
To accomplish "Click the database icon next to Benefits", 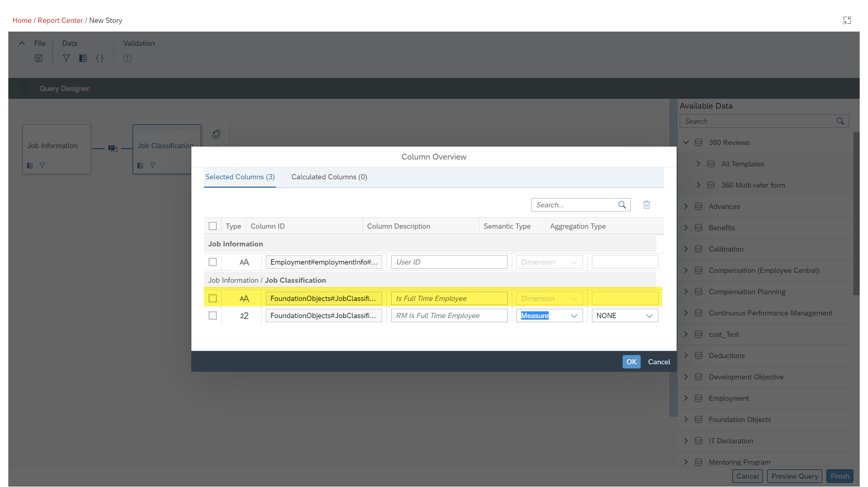I will (698, 228).
